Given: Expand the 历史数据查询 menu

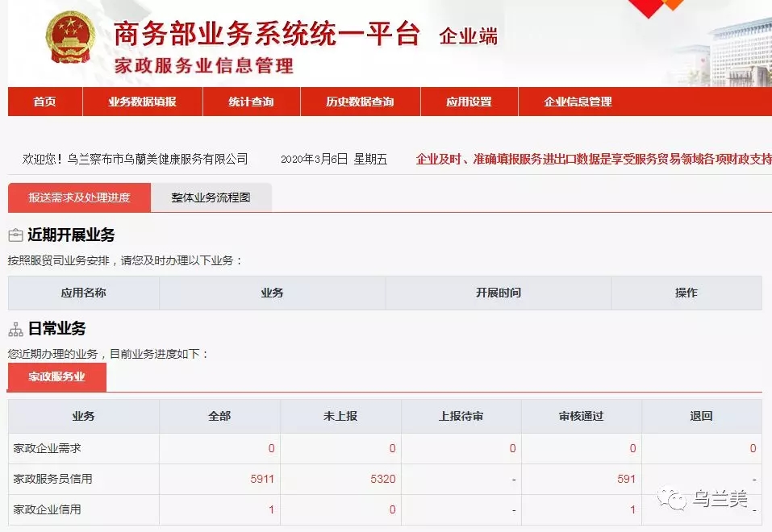Looking at the screenshot, I should point(360,102).
